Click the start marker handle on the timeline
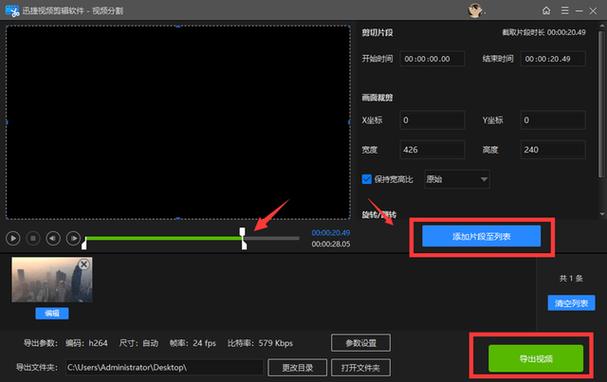Viewport: 607px width, 382px height. [84, 245]
